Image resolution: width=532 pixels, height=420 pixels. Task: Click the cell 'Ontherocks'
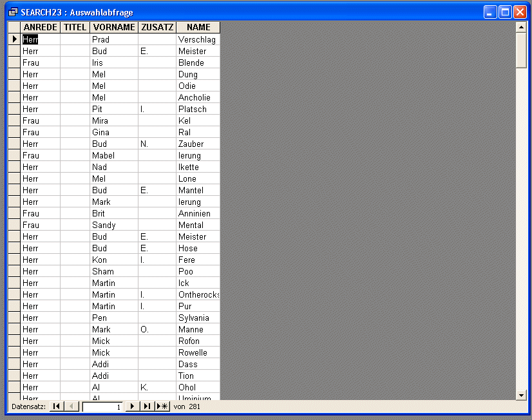(x=198, y=294)
